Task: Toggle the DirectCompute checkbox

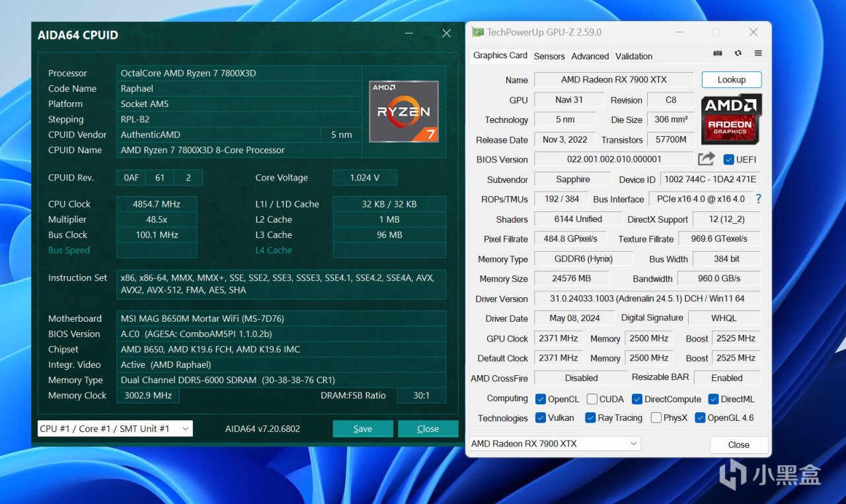Action: 637,399
